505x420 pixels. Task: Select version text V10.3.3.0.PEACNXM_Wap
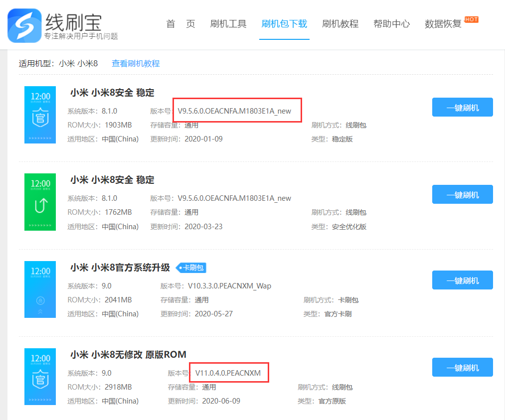click(230, 286)
